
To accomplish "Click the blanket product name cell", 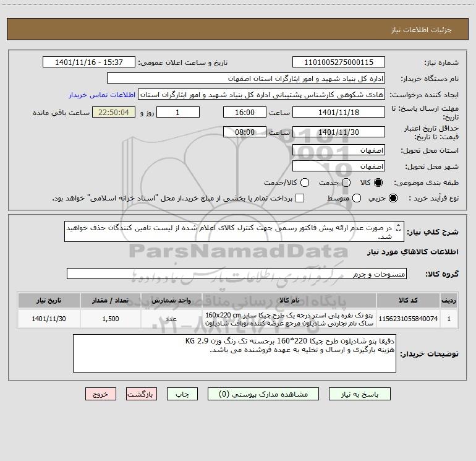I will coord(289,319).
